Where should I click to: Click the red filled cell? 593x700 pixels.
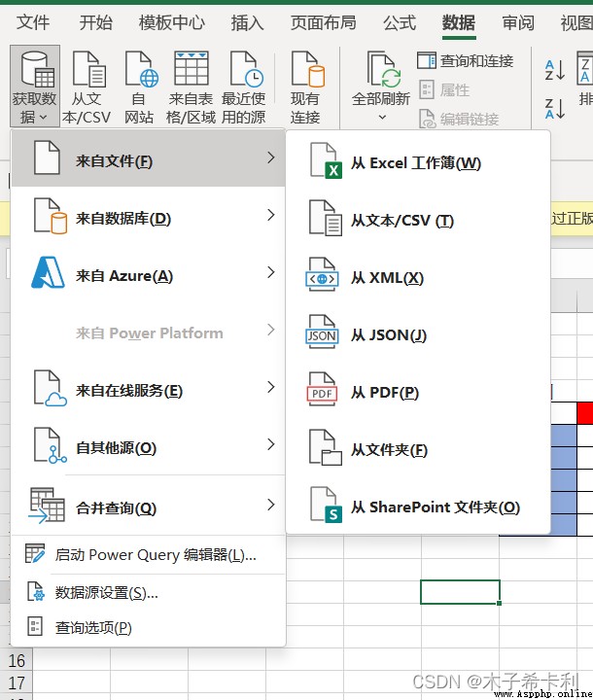[x=585, y=413]
